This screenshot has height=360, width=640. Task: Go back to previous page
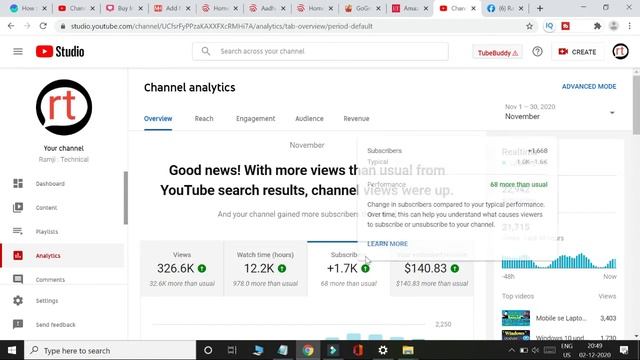point(11,26)
